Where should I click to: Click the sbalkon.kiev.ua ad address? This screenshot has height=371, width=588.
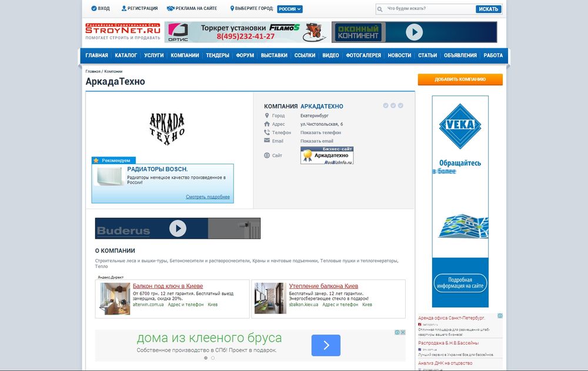[303, 305]
